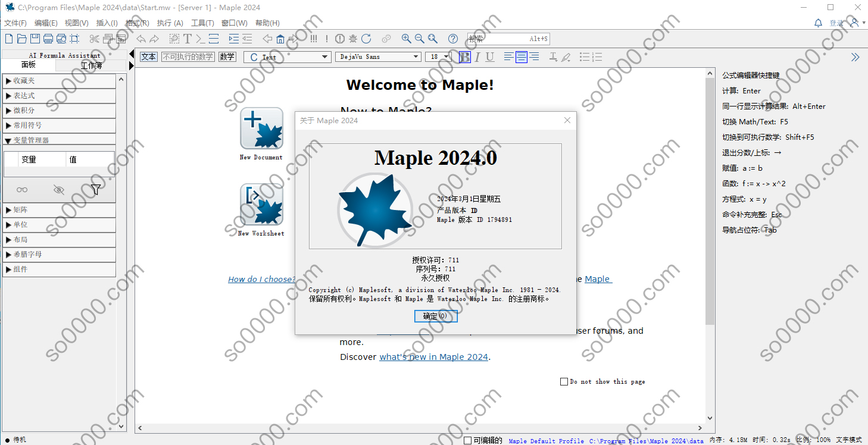Show all variables with the glasses icon
The height and width of the screenshot is (445, 868).
coord(22,190)
